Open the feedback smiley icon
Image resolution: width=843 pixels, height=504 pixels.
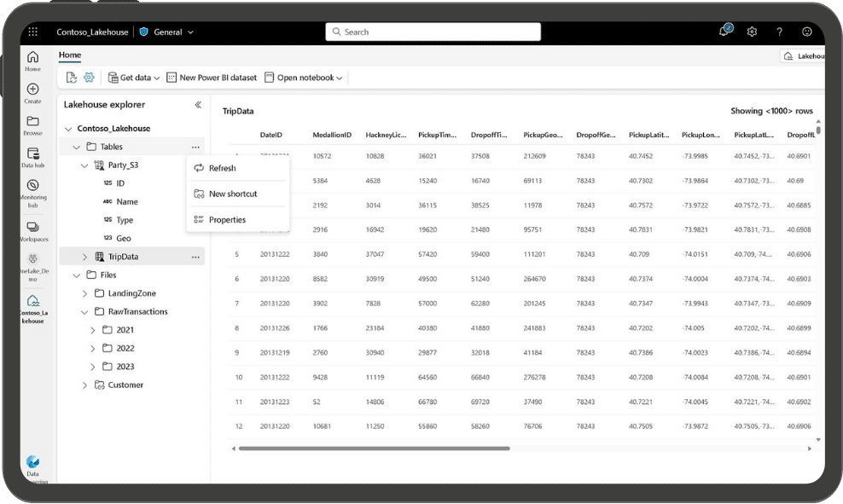[806, 32]
